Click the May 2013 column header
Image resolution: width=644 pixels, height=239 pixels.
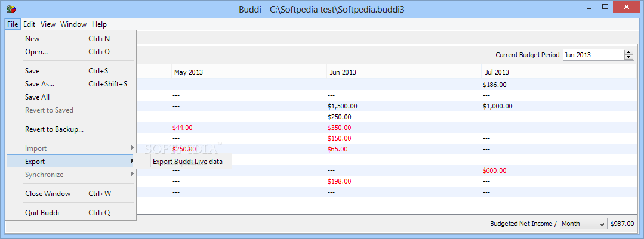pyautogui.click(x=249, y=72)
